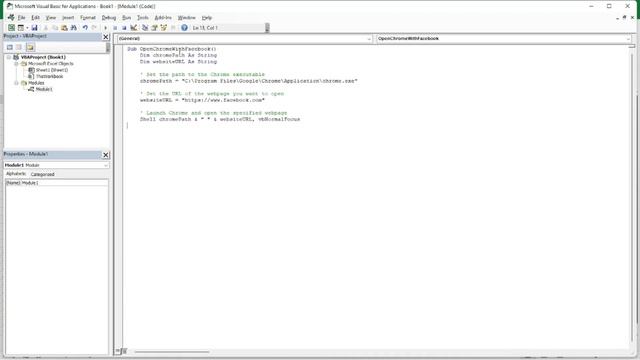This screenshot has height=360, width=640.
Task: Save the workbook with the floppy icon
Action: (x=34, y=28)
